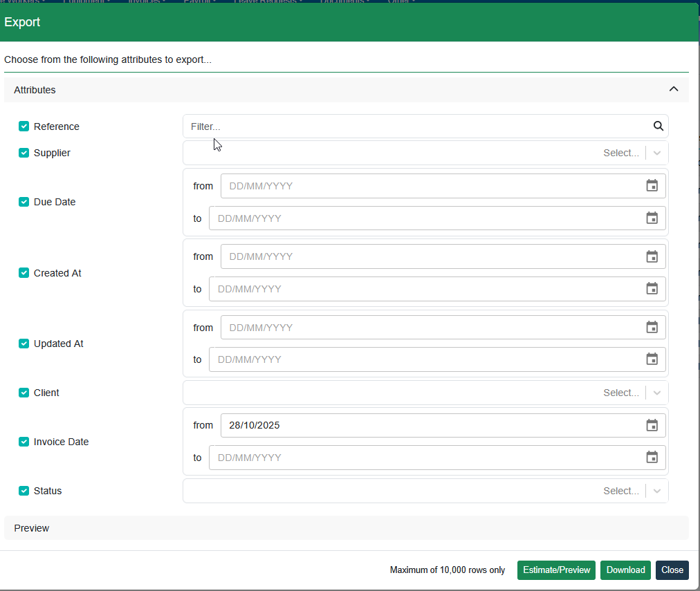Click the Download button

625,570
